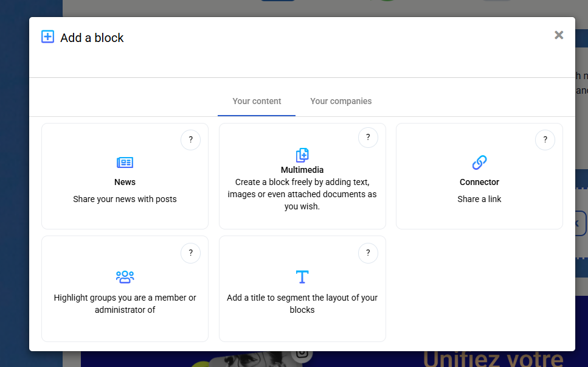Close the Add a block dialog
The width and height of the screenshot is (588, 367).
point(559,35)
